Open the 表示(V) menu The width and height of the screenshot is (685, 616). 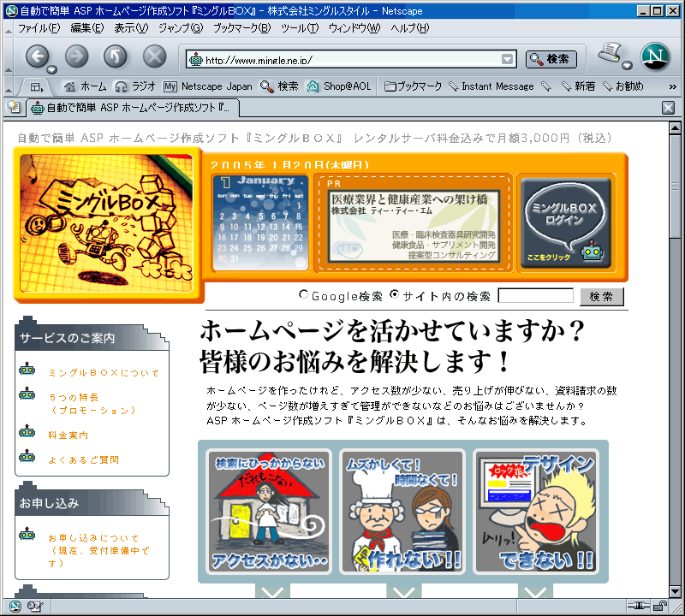pos(131,28)
